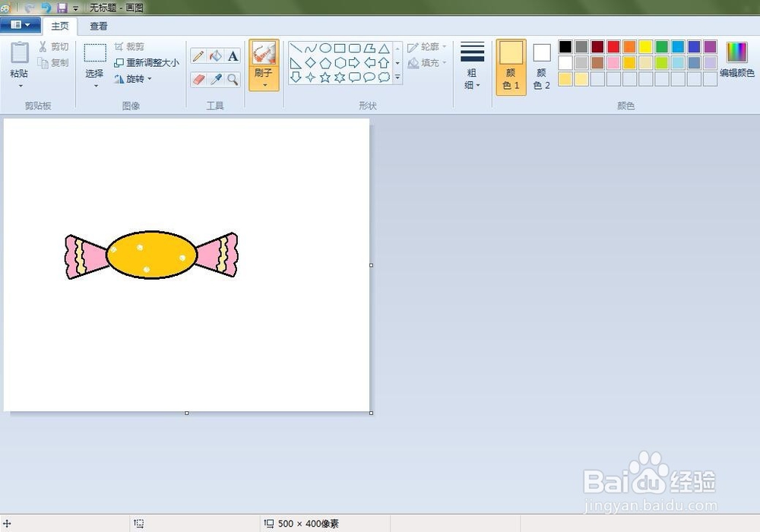The height and width of the screenshot is (532, 760).
Task: Open the Paint application menu button
Action: pyautogui.click(x=20, y=25)
